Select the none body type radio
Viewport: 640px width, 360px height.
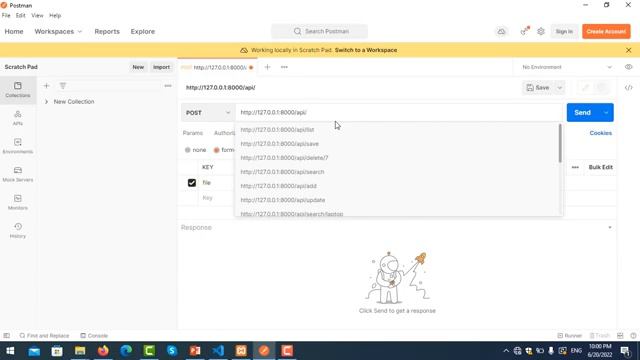click(188, 150)
